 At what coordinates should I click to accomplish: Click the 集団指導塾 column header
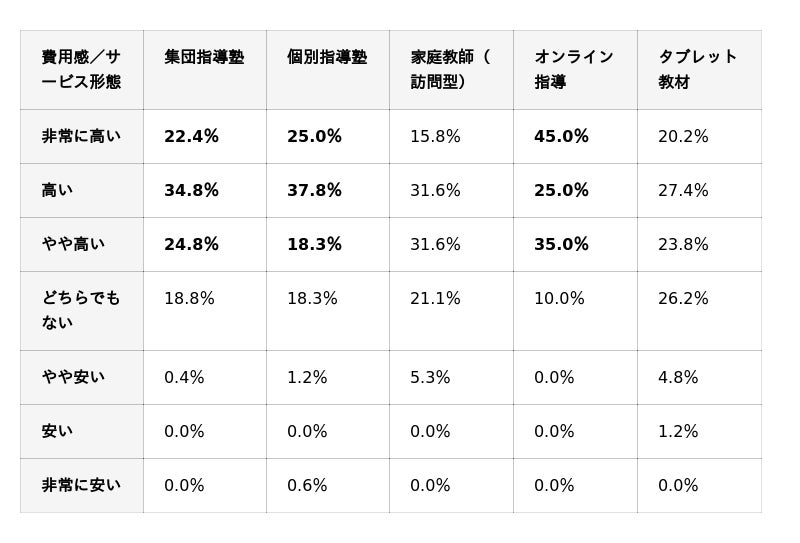click(204, 58)
